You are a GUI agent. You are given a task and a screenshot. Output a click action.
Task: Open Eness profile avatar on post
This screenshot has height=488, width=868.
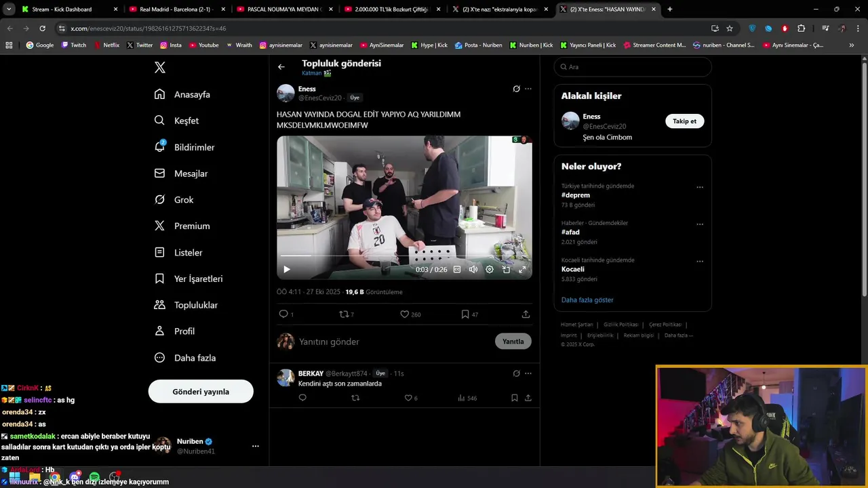pyautogui.click(x=285, y=93)
